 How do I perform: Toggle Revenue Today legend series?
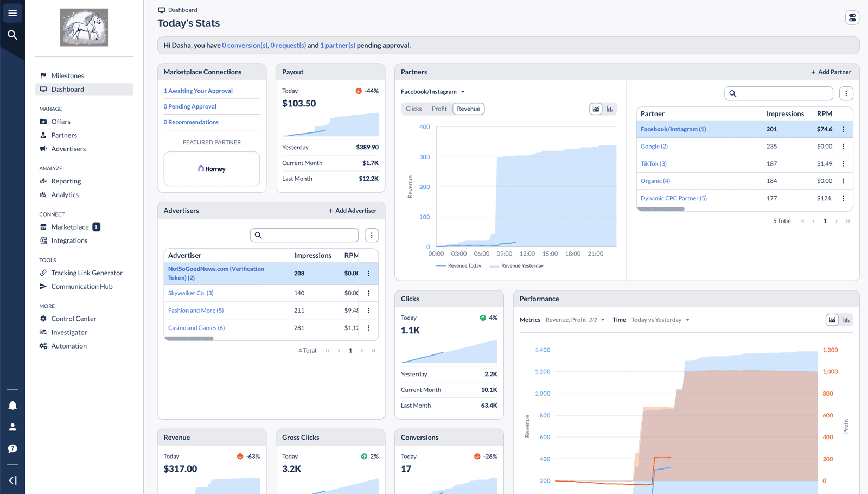(458, 266)
